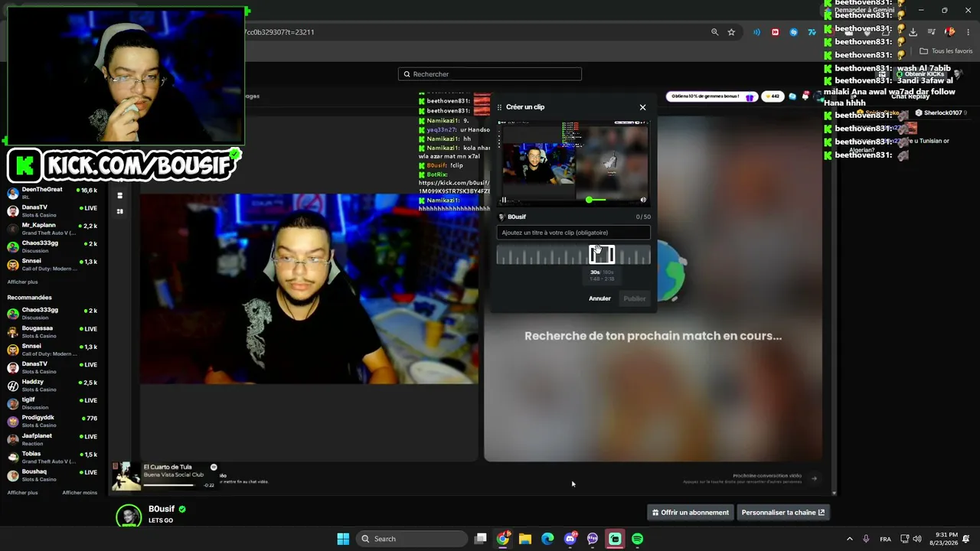
Task: Open Spotify from the taskbar
Action: [637, 539]
